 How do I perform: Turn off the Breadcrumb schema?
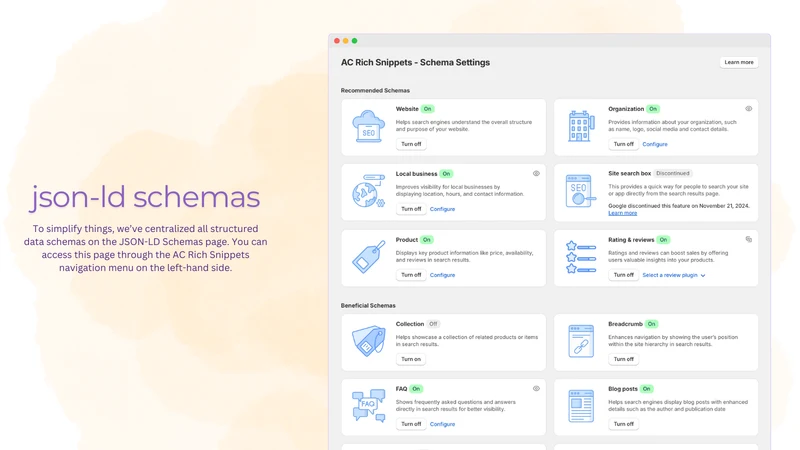(623, 359)
